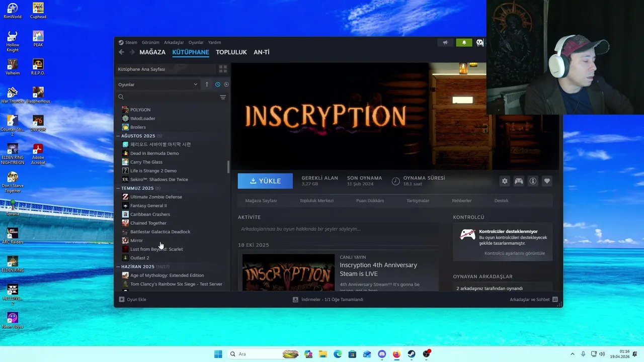Open Arkadaşlar ve Sohbet panel
Viewport: 644px width, 362px height.
534,299
